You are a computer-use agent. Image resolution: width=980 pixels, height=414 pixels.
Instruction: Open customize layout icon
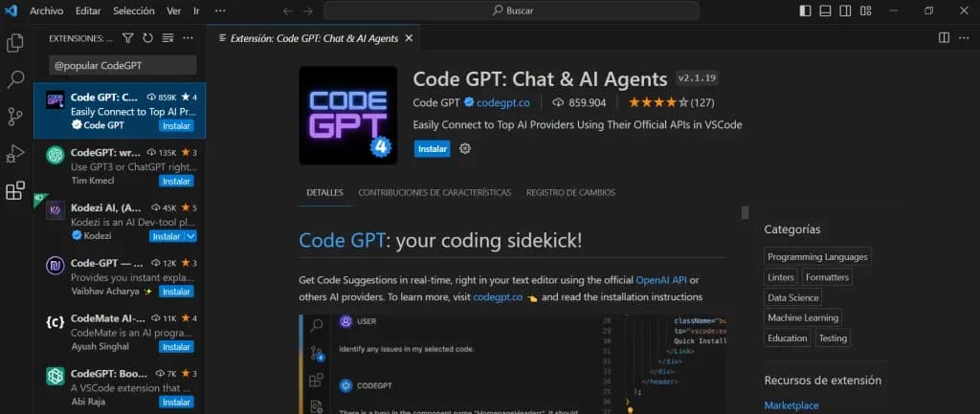pyautogui.click(x=865, y=11)
